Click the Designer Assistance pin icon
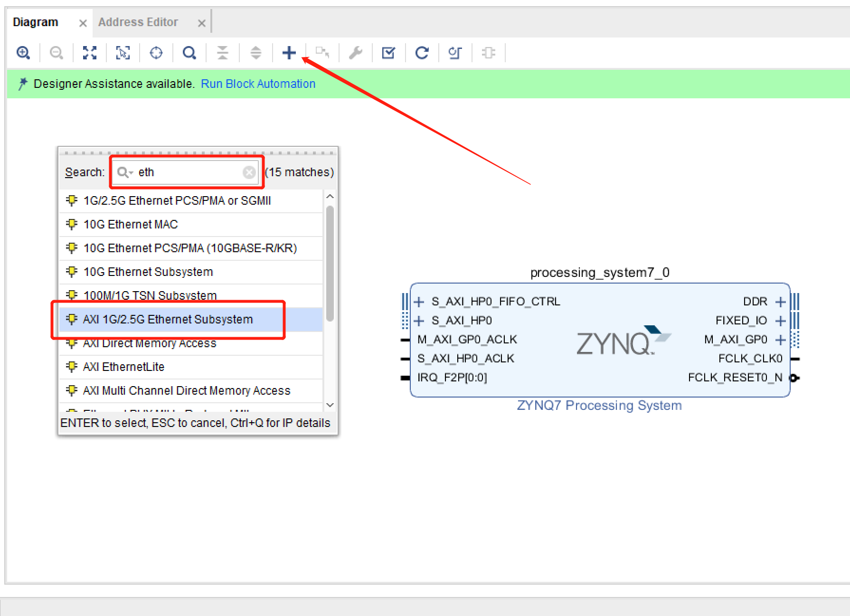 click(x=22, y=84)
